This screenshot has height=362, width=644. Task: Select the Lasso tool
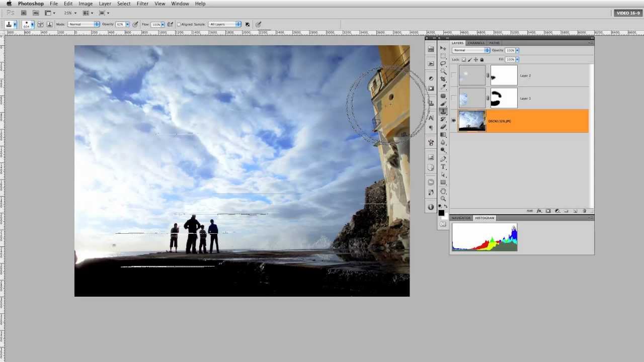443,63
